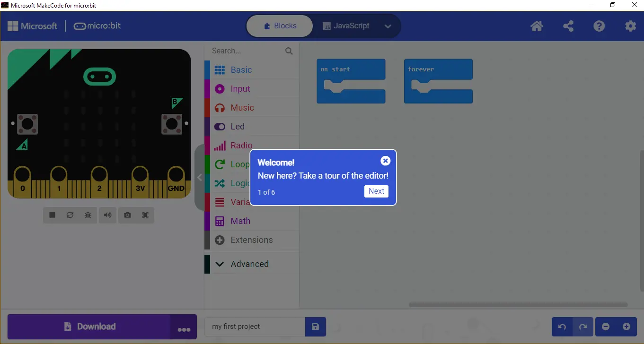644x344 pixels.
Task: Click pin 0 on the simulator
Action: pos(22,182)
